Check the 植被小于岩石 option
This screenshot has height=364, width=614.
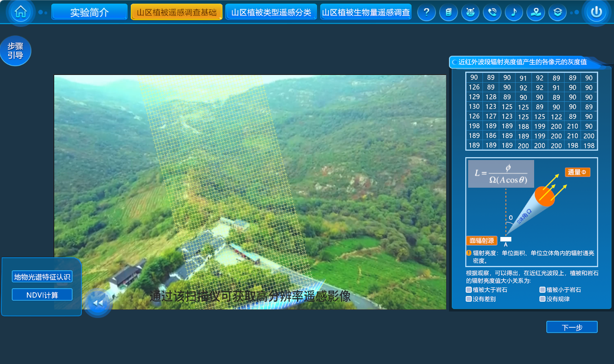[542, 290]
